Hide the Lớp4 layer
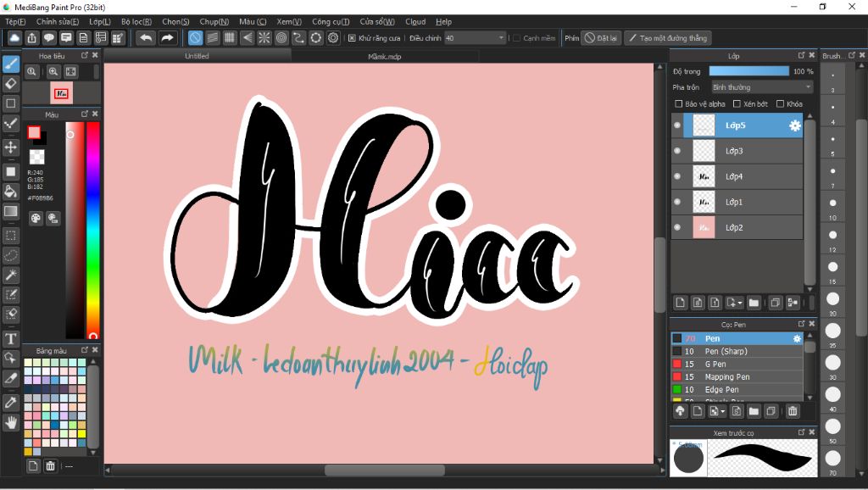The height and width of the screenshot is (490, 868). click(x=677, y=176)
